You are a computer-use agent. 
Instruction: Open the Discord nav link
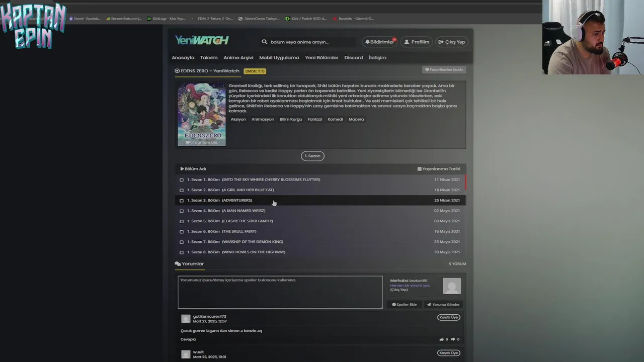coord(353,57)
